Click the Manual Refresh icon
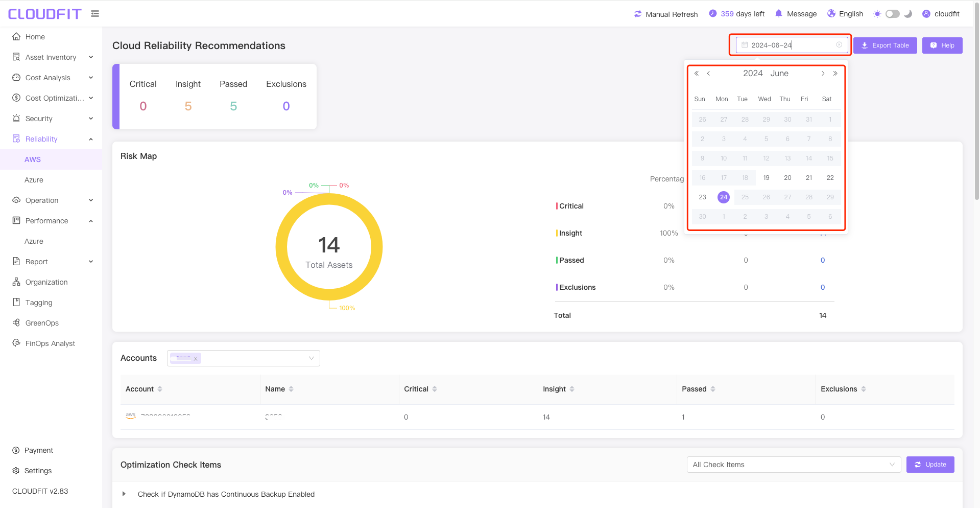 (x=638, y=14)
